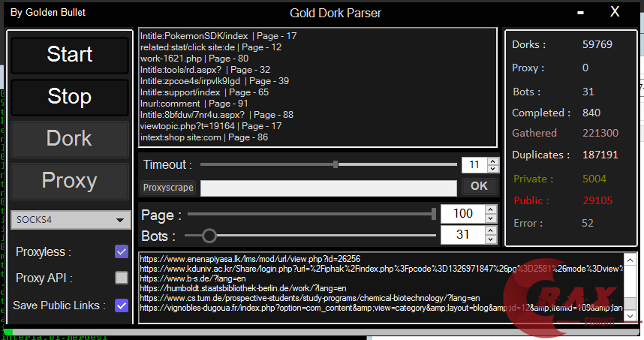Viewport: 644px width, 340px height.
Task: Open the Dork loader button
Action: pos(69,139)
